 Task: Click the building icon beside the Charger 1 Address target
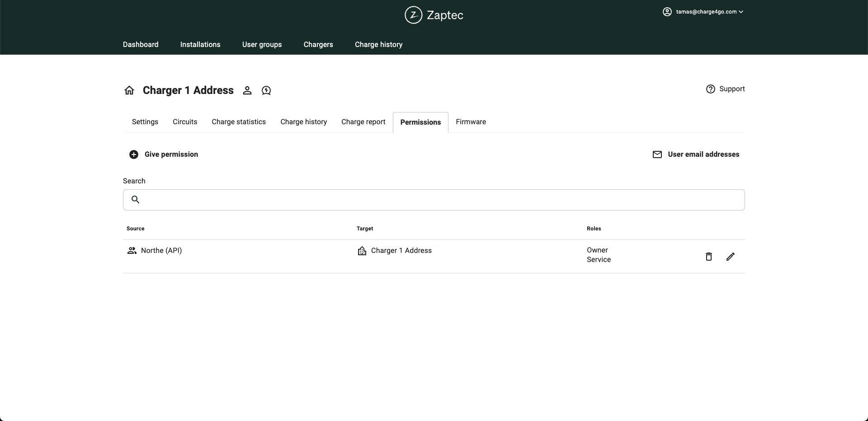coord(362,251)
